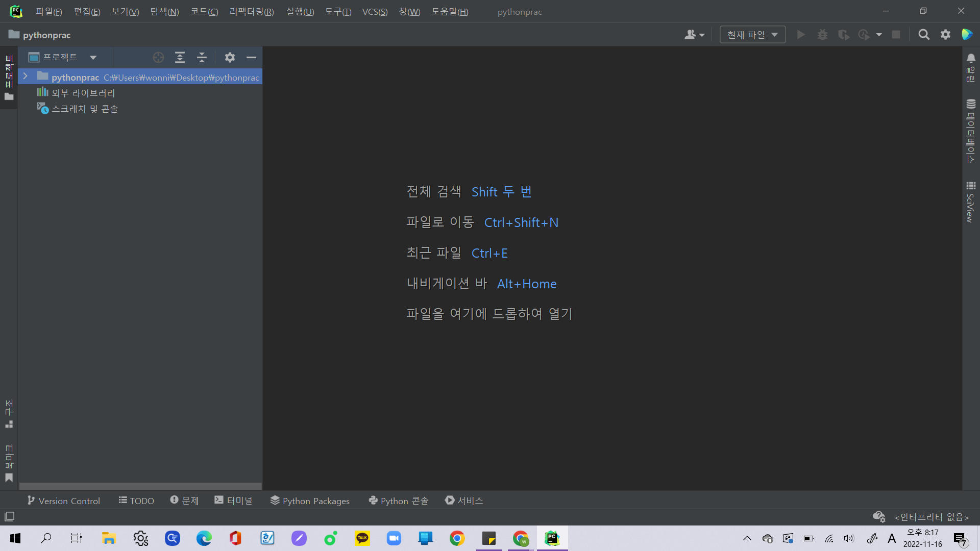Open the SciView side panel
980x551 pixels.
tap(971, 202)
